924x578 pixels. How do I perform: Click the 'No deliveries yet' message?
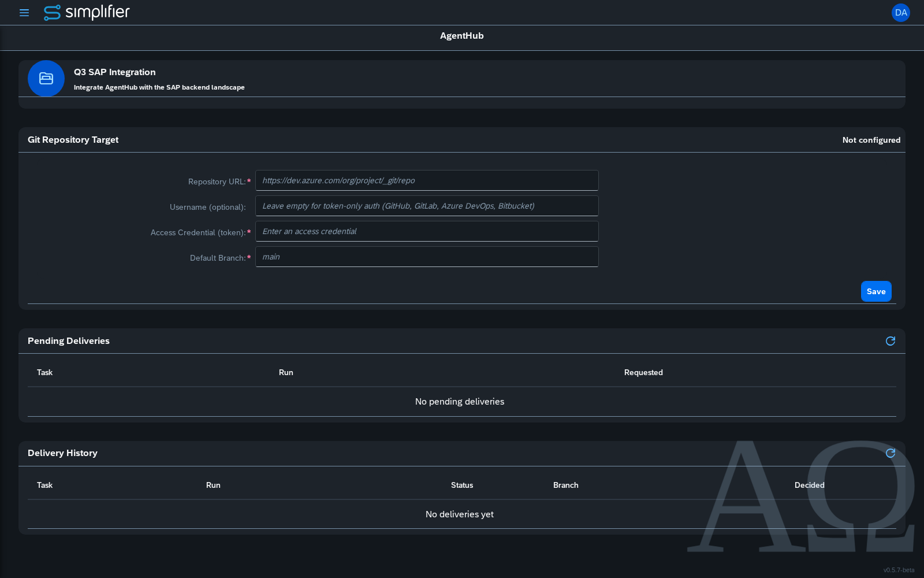(460, 514)
